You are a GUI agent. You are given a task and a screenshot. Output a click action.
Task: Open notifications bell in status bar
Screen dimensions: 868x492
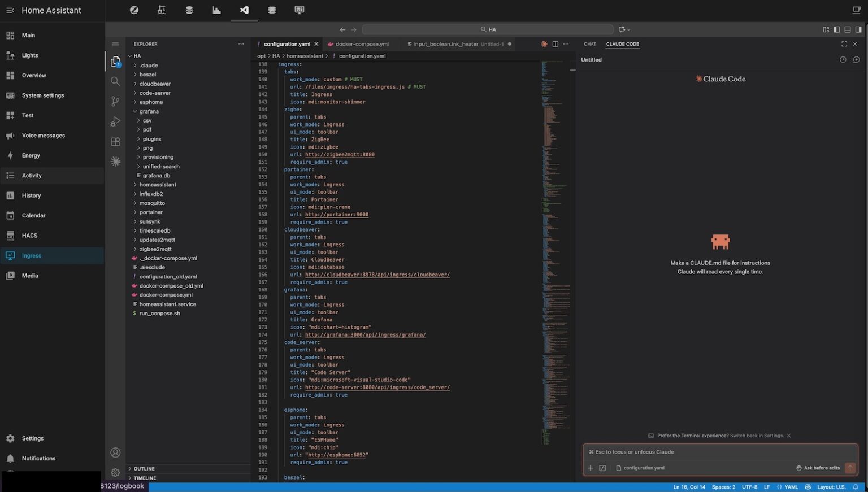click(856, 487)
